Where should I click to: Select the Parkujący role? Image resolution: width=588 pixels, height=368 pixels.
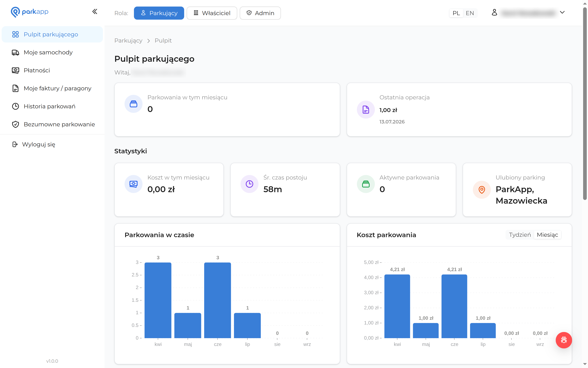[x=159, y=13]
